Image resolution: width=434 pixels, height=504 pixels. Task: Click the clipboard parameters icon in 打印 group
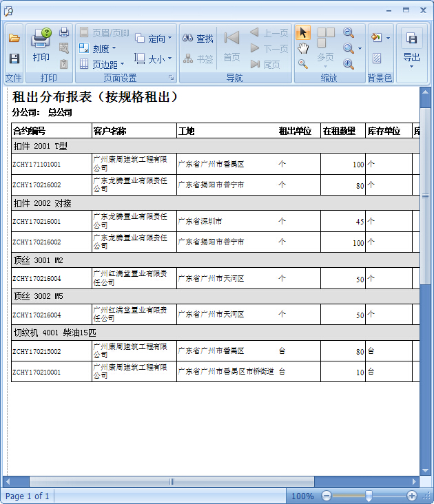click(x=64, y=64)
